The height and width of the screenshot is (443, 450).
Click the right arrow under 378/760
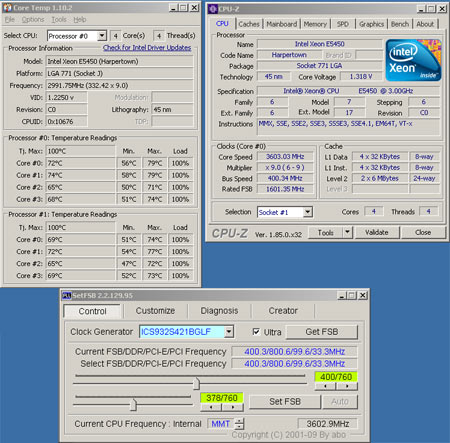click(233, 407)
